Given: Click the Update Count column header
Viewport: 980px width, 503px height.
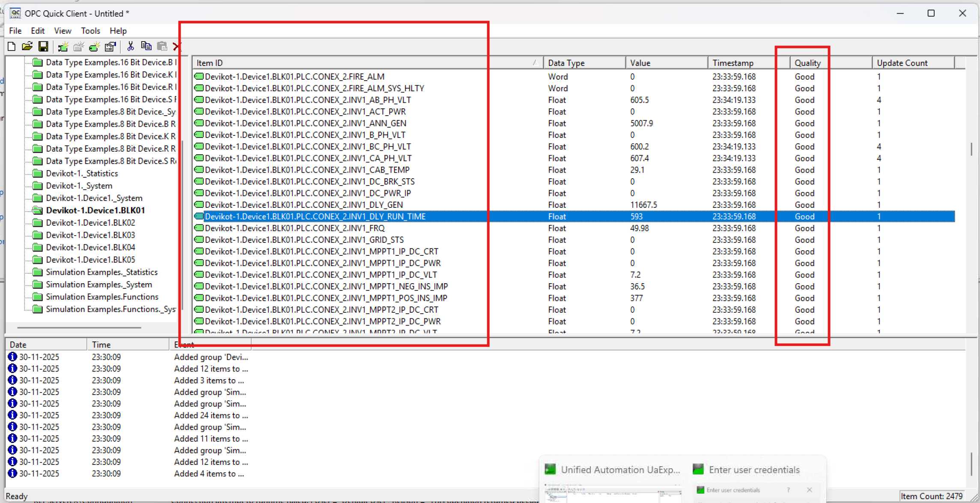Looking at the screenshot, I should [x=902, y=63].
